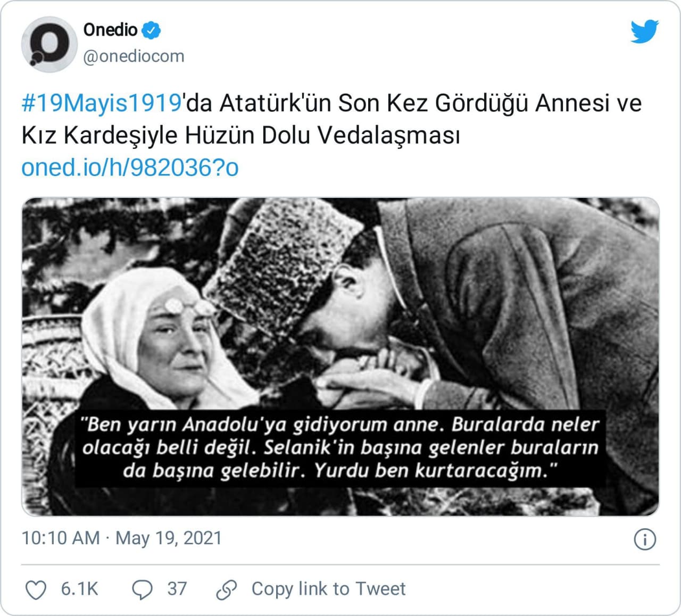Open the #19Mayis1919 hashtag
Screen dimensions: 681x616
pos(102,103)
